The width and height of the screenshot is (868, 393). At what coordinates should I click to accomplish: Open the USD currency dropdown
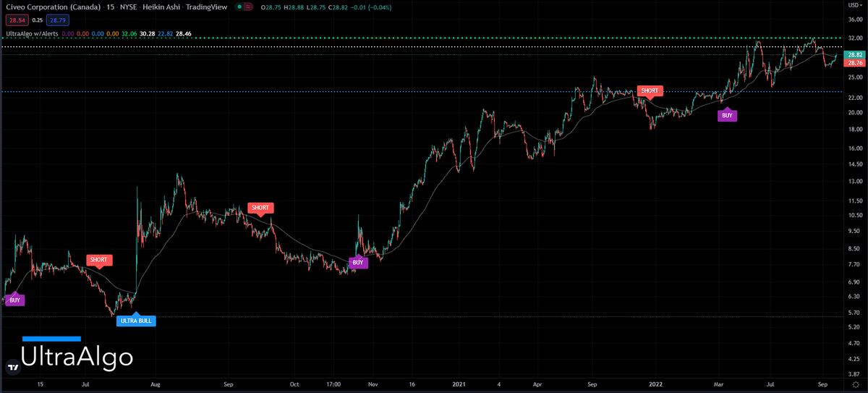click(x=854, y=7)
